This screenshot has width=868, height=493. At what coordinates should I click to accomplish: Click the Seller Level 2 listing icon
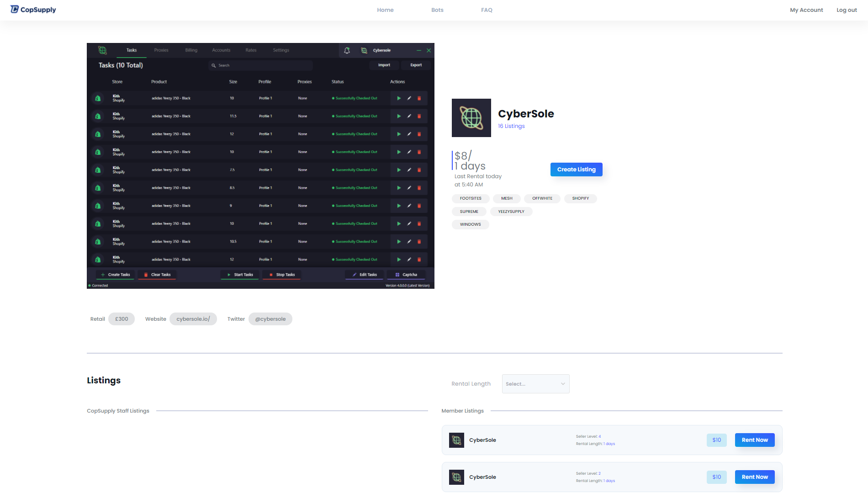(x=456, y=477)
